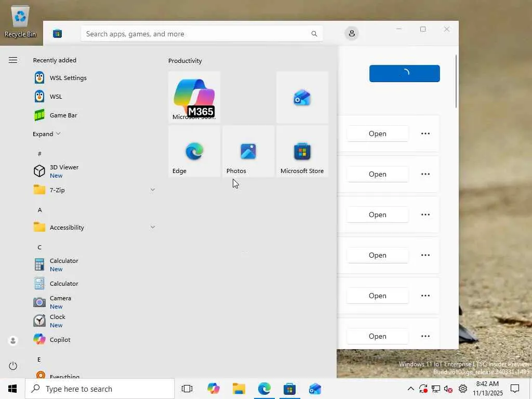The height and width of the screenshot is (399, 532).
Task: Open Task View on the taskbar
Action: pyautogui.click(x=187, y=389)
